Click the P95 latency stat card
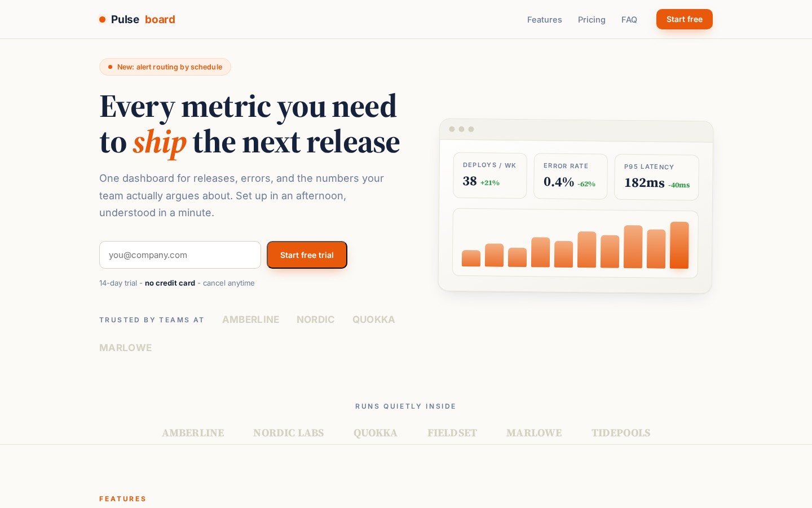Image resolution: width=812 pixels, height=508 pixels. 656,177
